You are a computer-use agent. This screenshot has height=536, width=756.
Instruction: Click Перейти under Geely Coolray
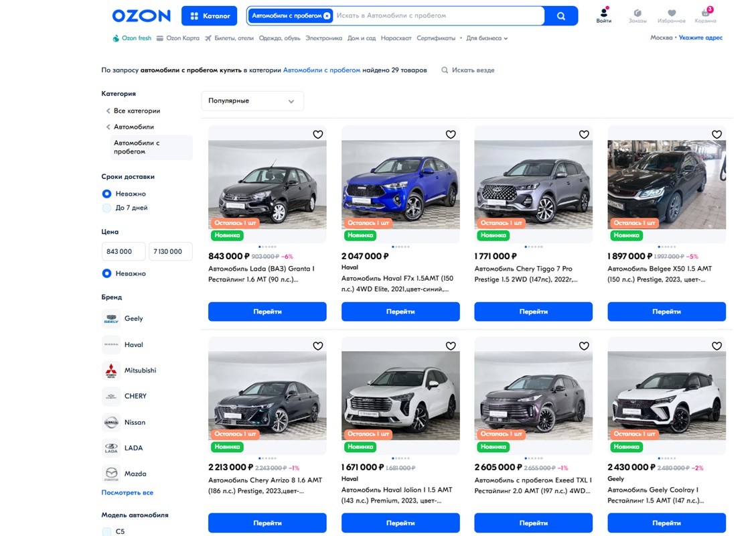tap(666, 523)
